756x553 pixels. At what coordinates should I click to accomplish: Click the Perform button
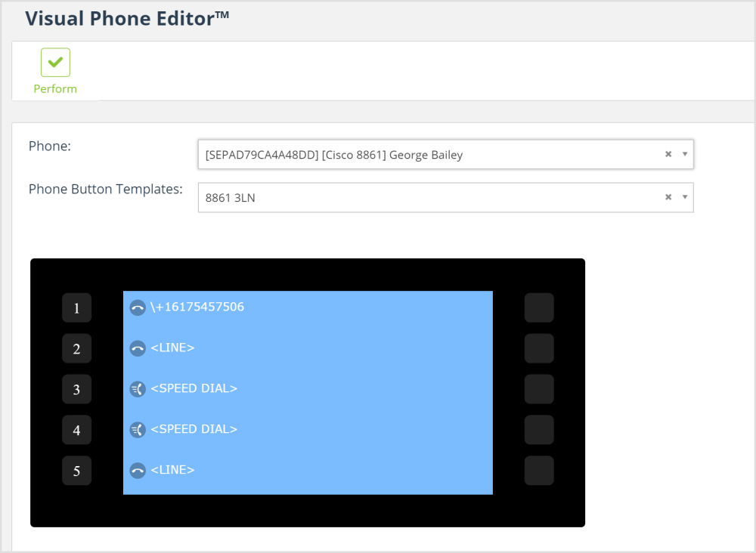click(54, 71)
